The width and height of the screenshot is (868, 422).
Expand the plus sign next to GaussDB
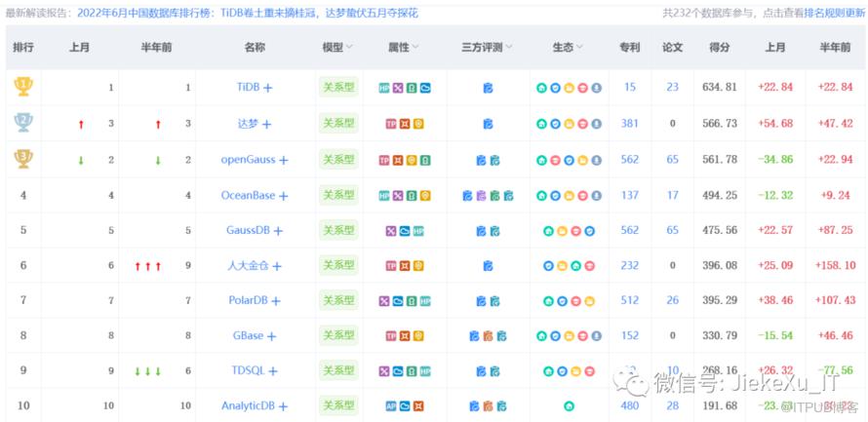279,231
